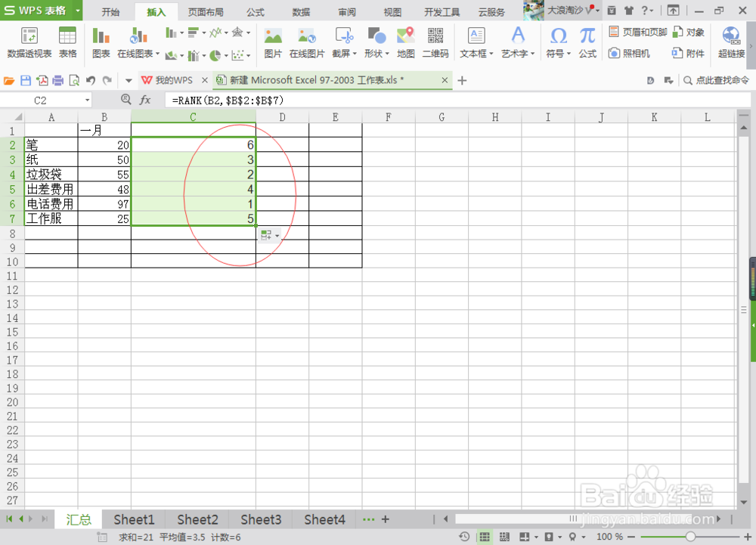Select row 12 header
756x545 pixels.
(x=12, y=290)
